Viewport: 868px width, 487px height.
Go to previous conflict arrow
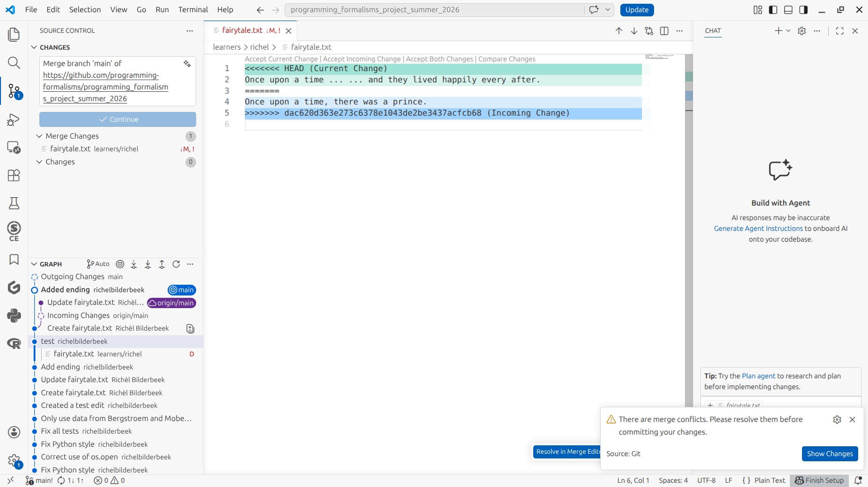(x=619, y=31)
